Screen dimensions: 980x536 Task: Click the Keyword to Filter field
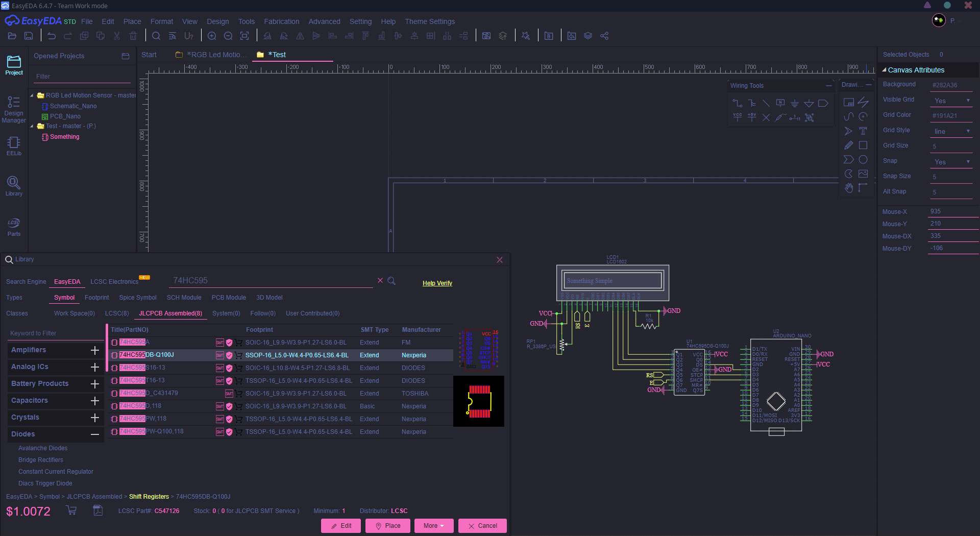coord(56,333)
